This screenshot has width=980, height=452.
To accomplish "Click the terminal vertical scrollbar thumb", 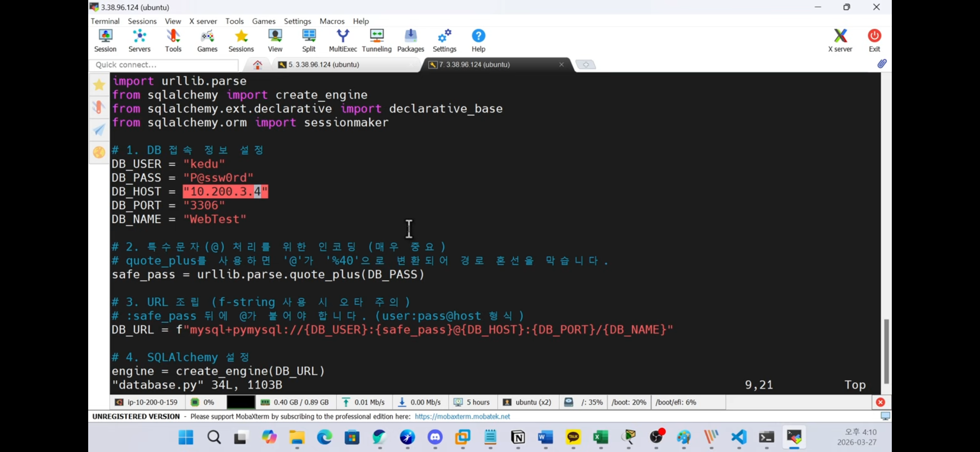I will click(886, 351).
